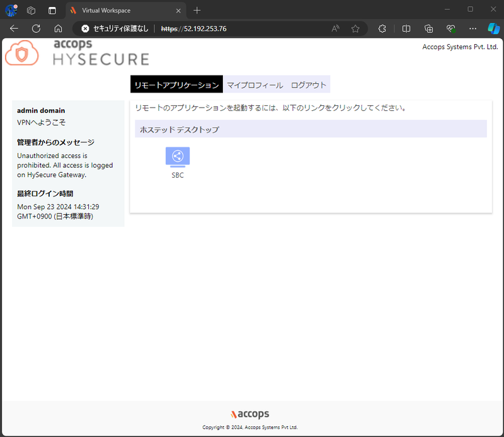Open the browser home page
504x437 pixels.
pyautogui.click(x=59, y=28)
